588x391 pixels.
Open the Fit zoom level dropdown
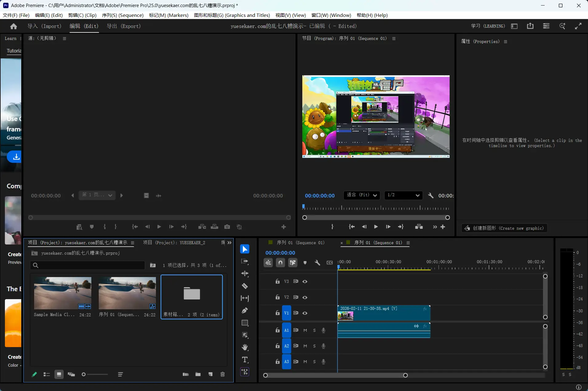pos(362,195)
